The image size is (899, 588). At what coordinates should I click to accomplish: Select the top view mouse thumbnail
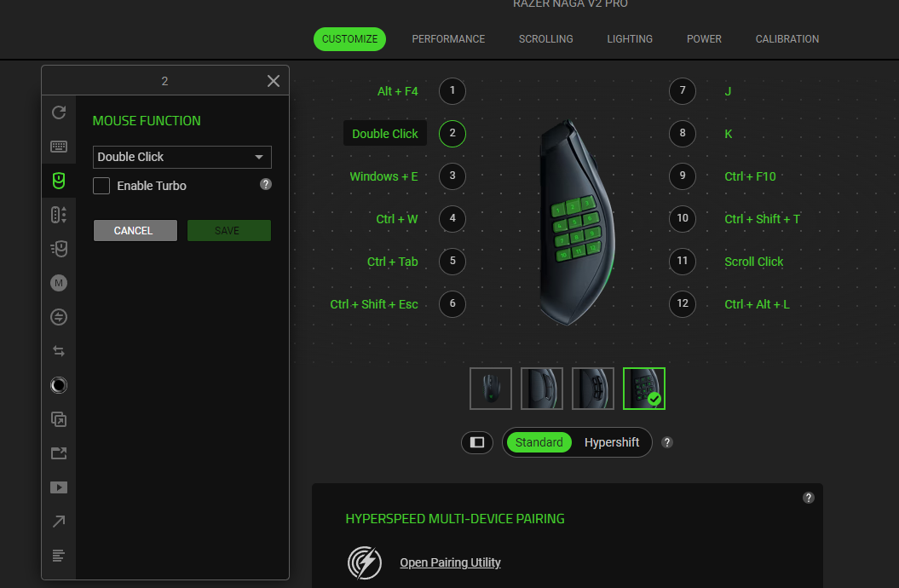[491, 389]
